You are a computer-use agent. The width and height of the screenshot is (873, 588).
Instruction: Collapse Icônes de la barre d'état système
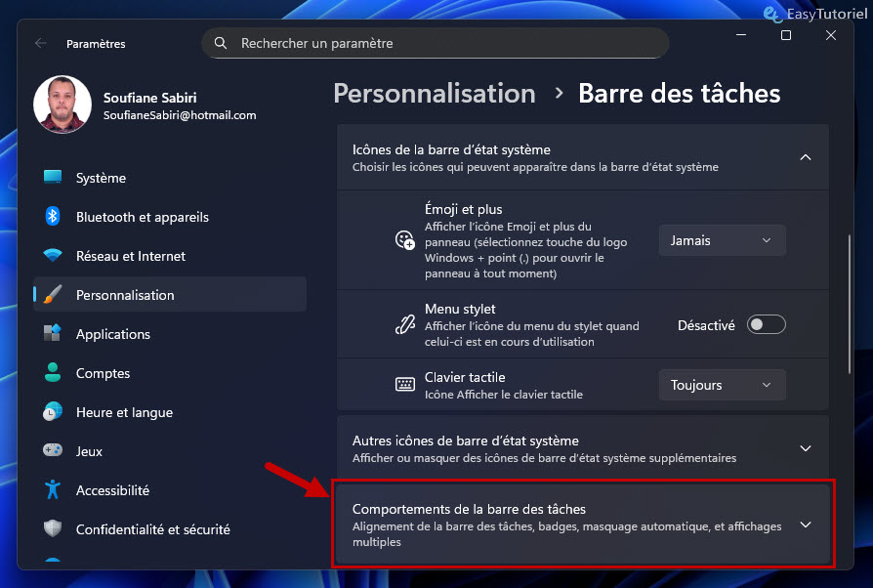(x=806, y=156)
